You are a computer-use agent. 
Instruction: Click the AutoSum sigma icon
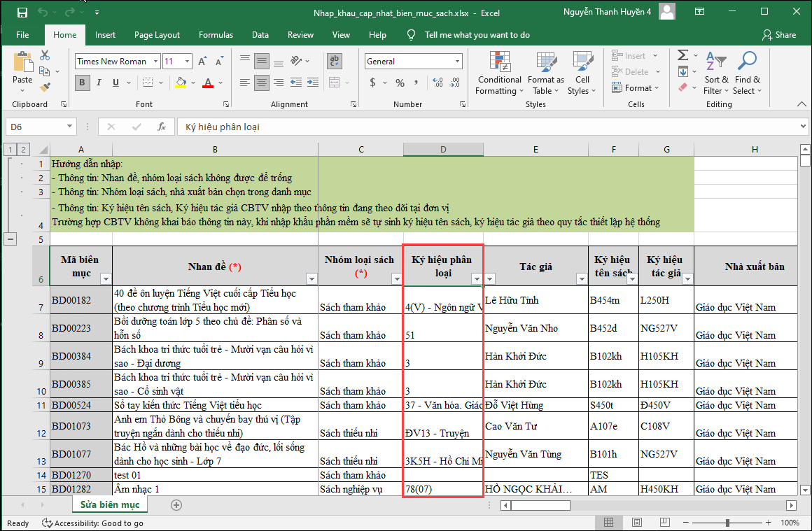[682, 55]
